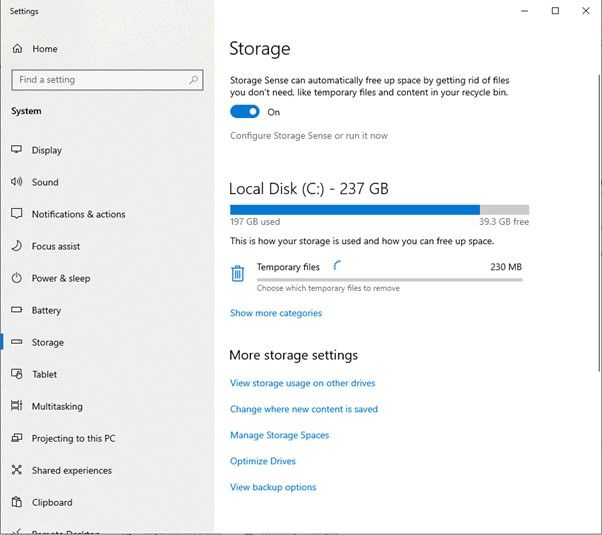The image size is (602, 535).
Task: Click the Display monitor icon
Action: (x=17, y=150)
